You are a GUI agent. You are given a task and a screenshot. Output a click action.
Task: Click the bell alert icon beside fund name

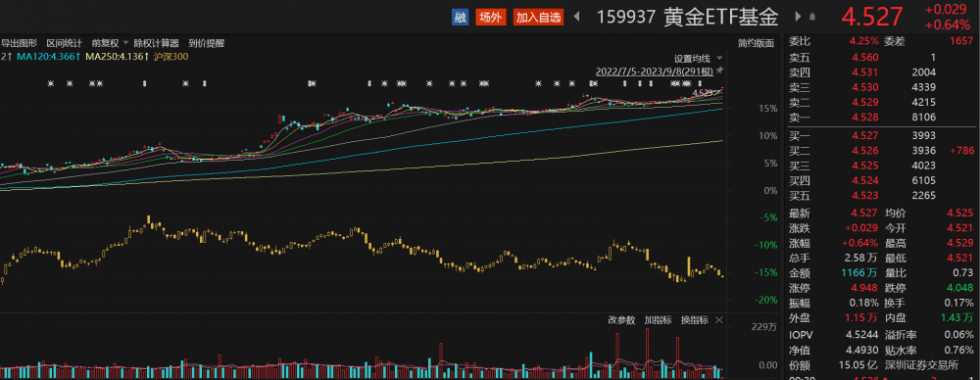pyautogui.click(x=812, y=17)
